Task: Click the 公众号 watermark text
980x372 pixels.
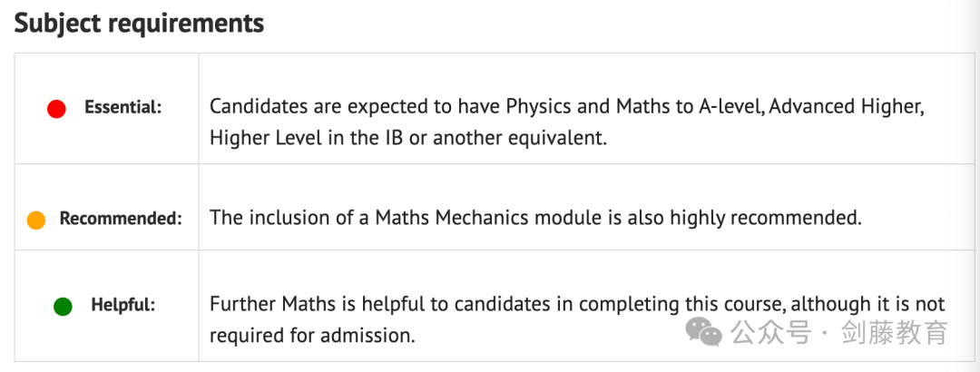Action: (x=771, y=332)
